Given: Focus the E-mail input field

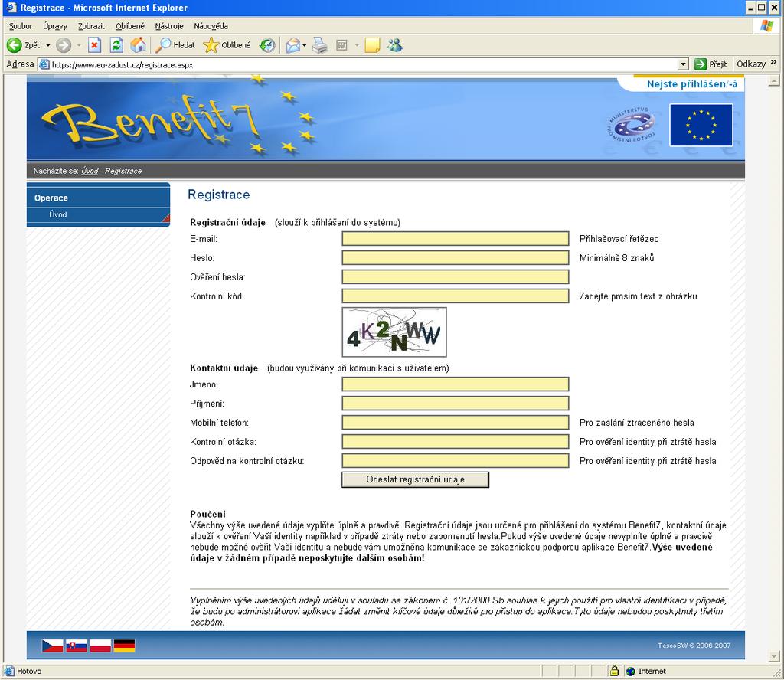Looking at the screenshot, I should click(x=456, y=238).
